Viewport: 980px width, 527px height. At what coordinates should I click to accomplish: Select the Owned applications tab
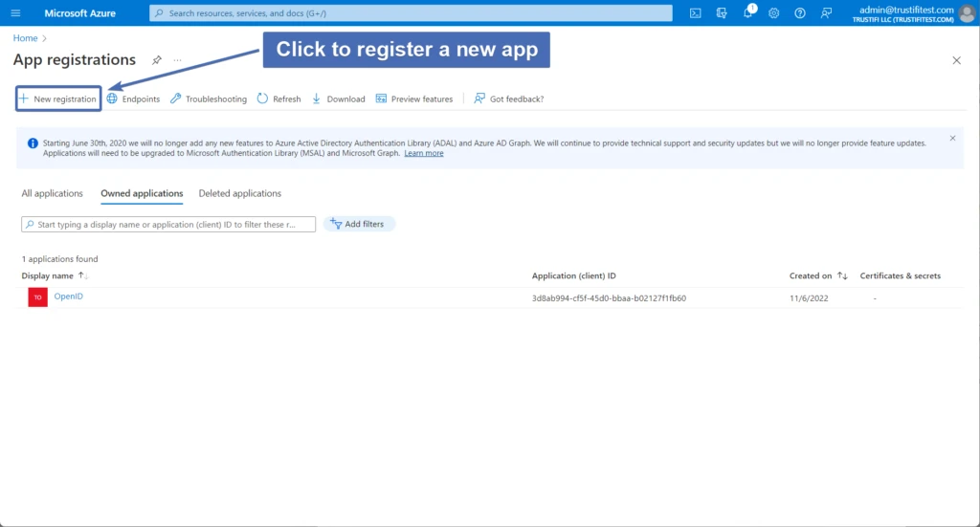142,193
